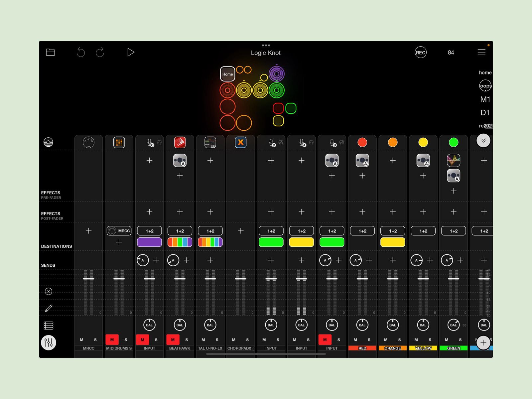Viewport: 532px width, 399px height.
Task: Mute the MRCC channel
Action: click(81, 339)
